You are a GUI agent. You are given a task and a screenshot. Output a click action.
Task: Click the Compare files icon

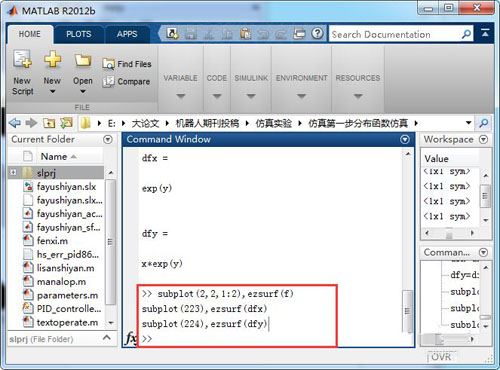pos(108,82)
